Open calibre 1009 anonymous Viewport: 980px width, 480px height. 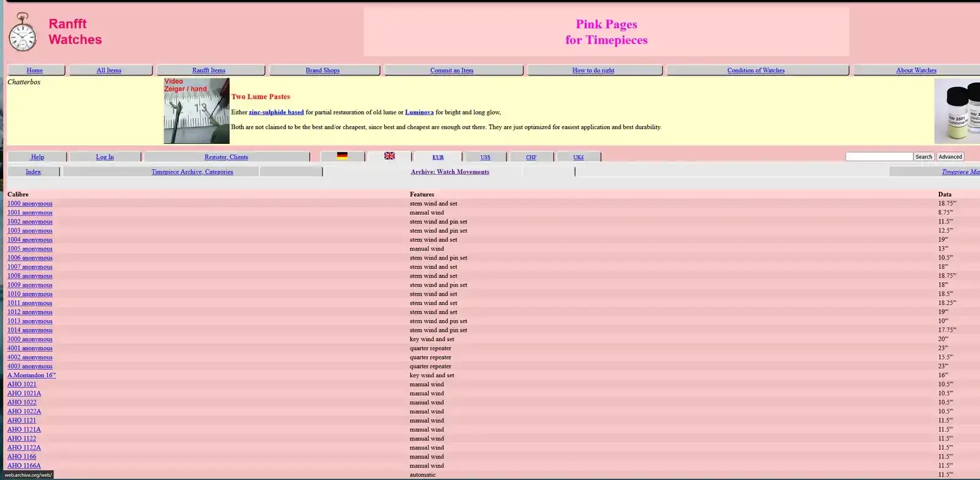point(30,285)
